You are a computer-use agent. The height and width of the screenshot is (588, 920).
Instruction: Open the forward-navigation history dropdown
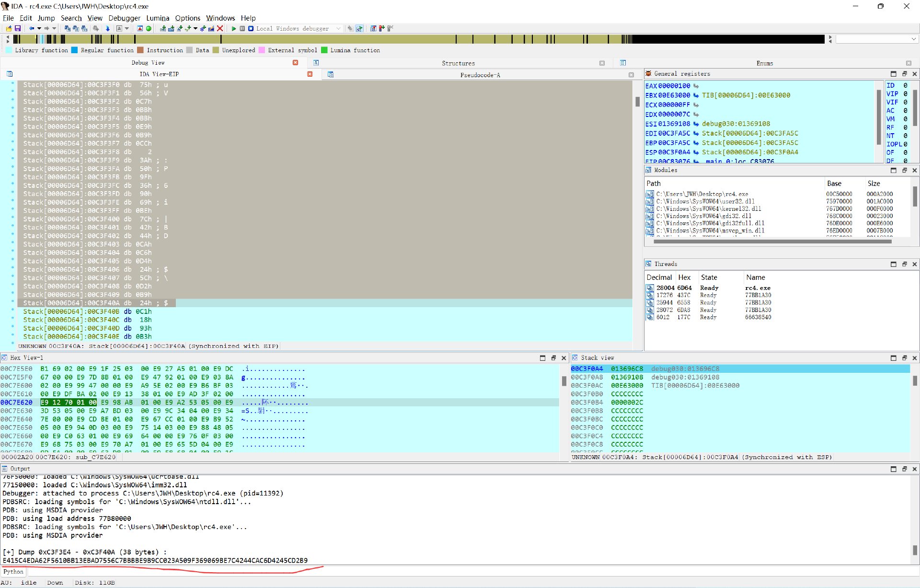pyautogui.click(x=54, y=29)
